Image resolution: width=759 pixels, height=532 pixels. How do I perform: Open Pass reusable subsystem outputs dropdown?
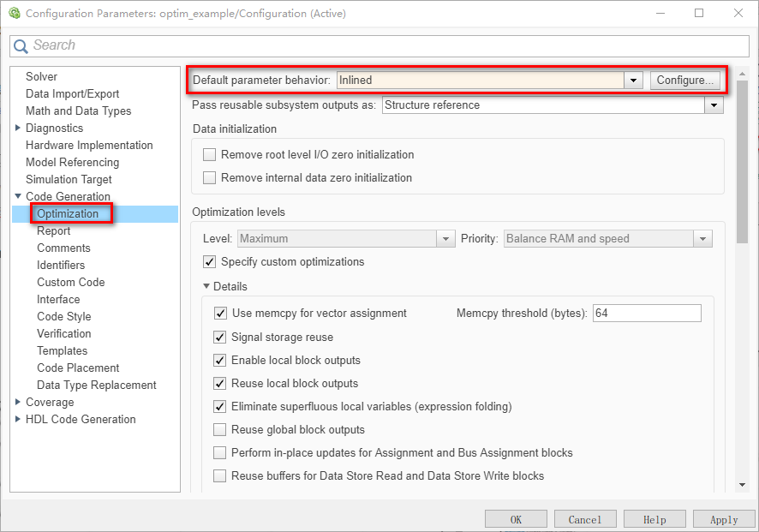point(714,105)
